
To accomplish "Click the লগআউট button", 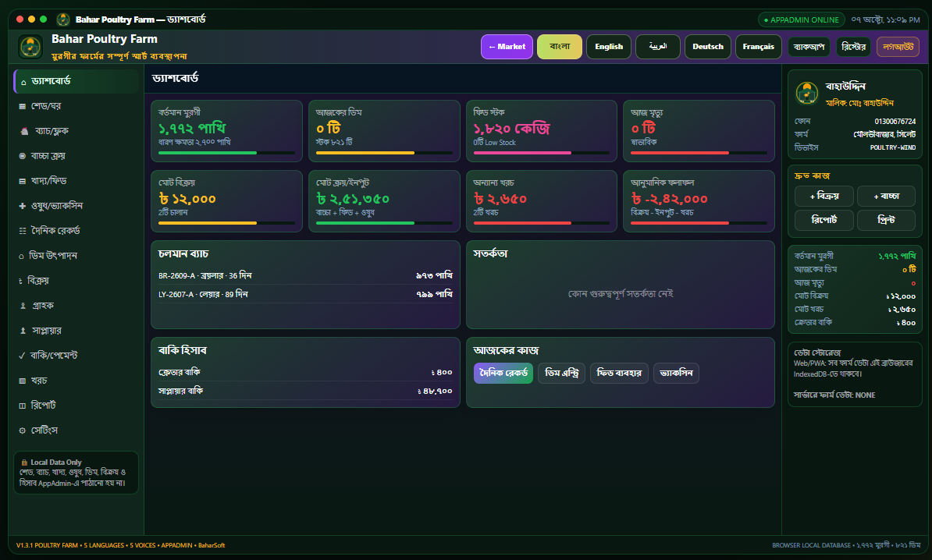I will pyautogui.click(x=898, y=47).
